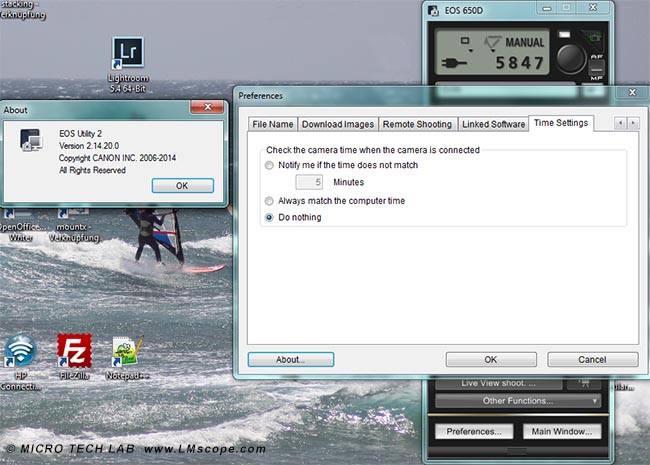650x465 pixels.
Task: Select 'Notify me if the time does not match'
Action: [268, 164]
